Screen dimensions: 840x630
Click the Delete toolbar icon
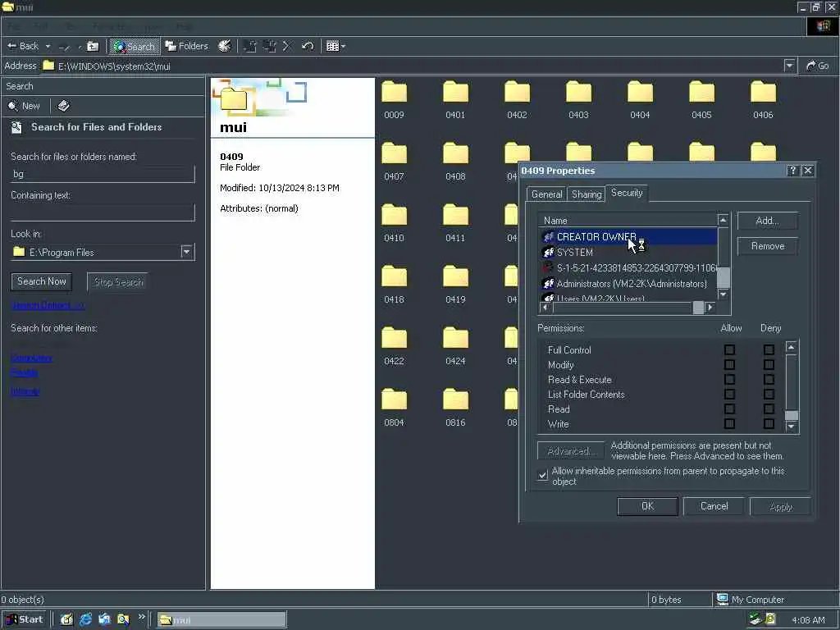(286, 46)
